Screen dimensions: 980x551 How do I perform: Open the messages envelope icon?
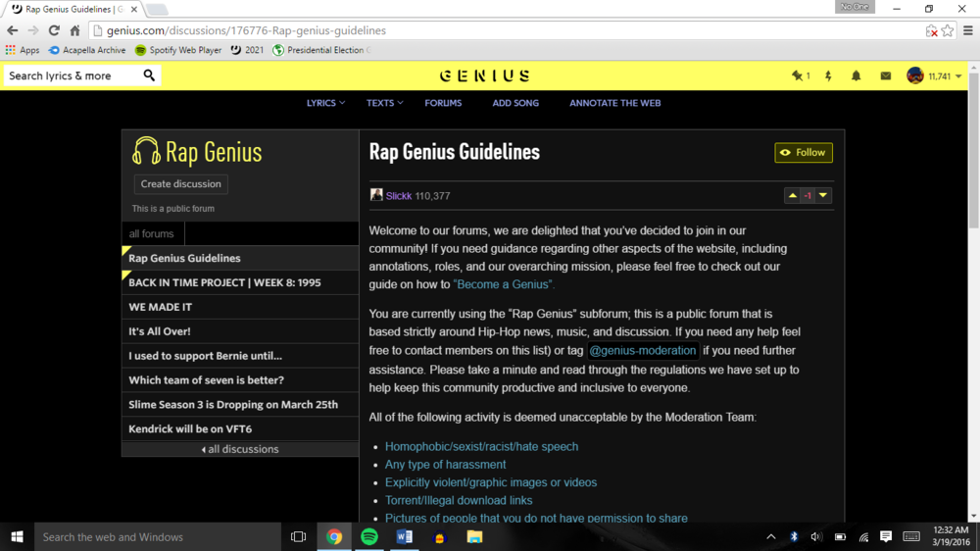[886, 75]
